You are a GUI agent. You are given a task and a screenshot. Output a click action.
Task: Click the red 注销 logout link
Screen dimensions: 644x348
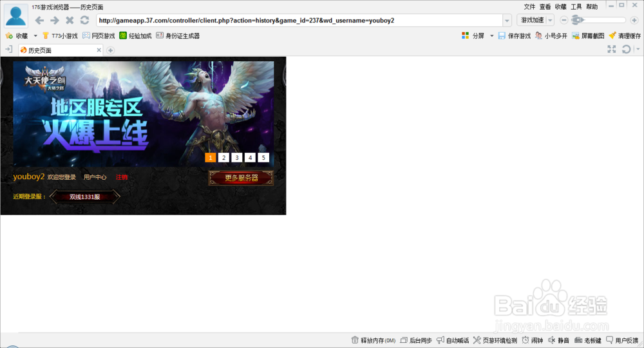tap(122, 177)
